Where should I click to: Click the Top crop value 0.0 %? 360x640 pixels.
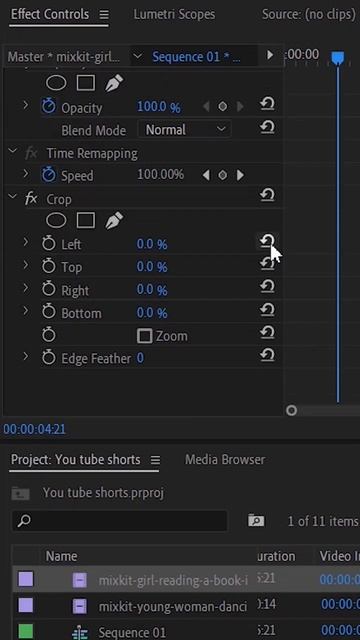pyautogui.click(x=152, y=267)
